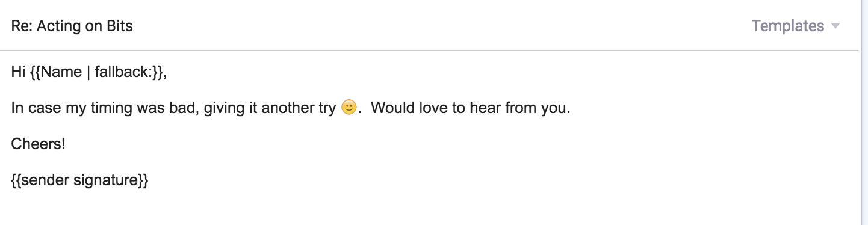This screenshot has height=225, width=868.
Task: Click the word "Bits" in the subject
Action: [120, 26]
